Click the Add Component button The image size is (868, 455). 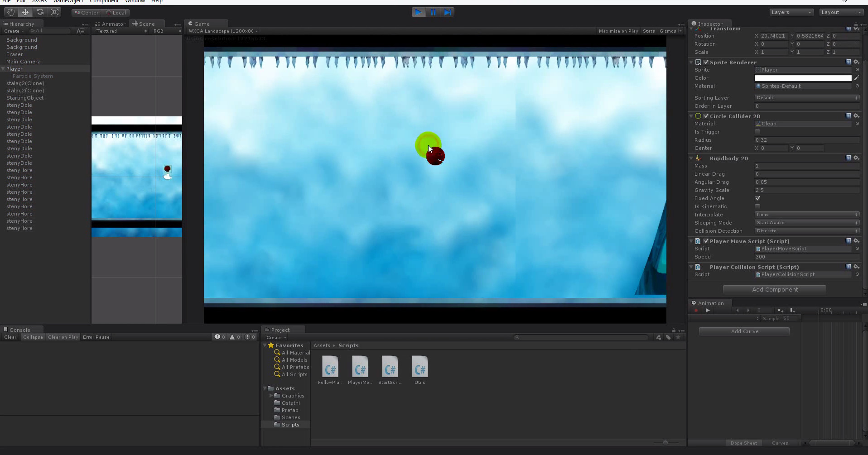coord(775,290)
